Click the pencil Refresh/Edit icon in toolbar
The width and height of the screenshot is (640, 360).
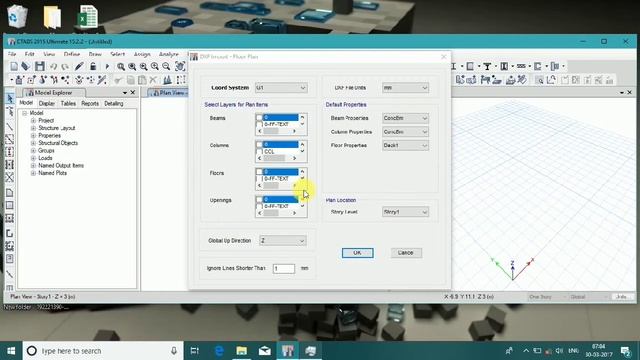[x=79, y=66]
